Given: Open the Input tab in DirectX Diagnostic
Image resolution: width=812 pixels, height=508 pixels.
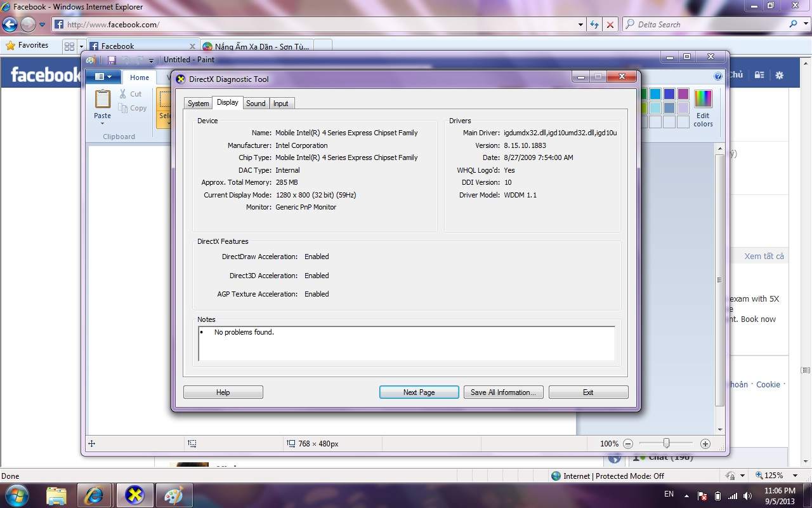Looking at the screenshot, I should pos(280,104).
